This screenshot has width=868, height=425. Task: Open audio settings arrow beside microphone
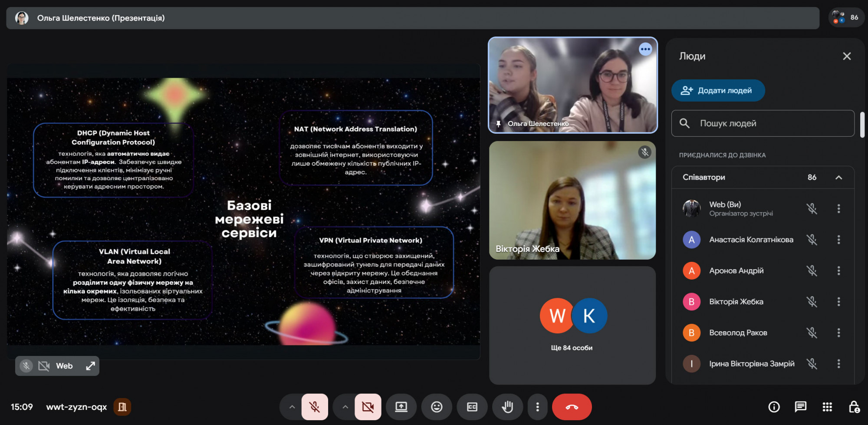pos(292,407)
